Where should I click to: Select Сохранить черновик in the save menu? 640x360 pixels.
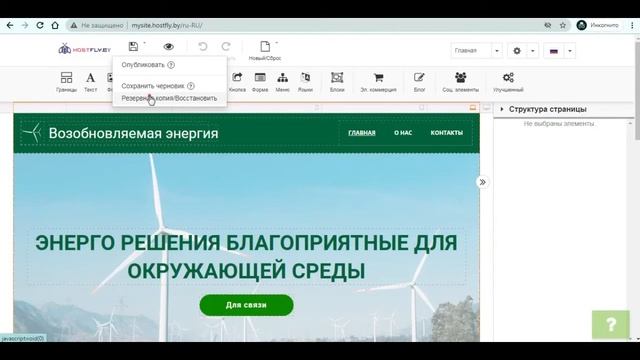tap(153, 86)
